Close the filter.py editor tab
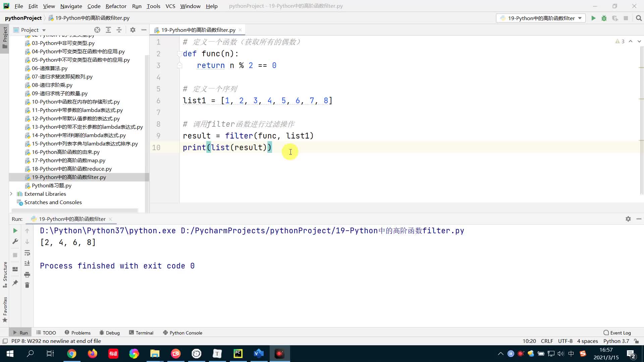This screenshot has width=644, height=362. coord(240,30)
